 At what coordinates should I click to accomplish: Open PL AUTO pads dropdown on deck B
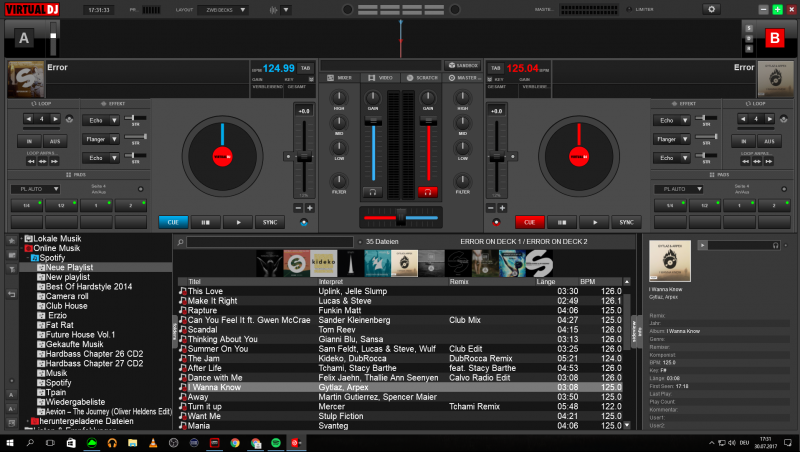coord(679,189)
